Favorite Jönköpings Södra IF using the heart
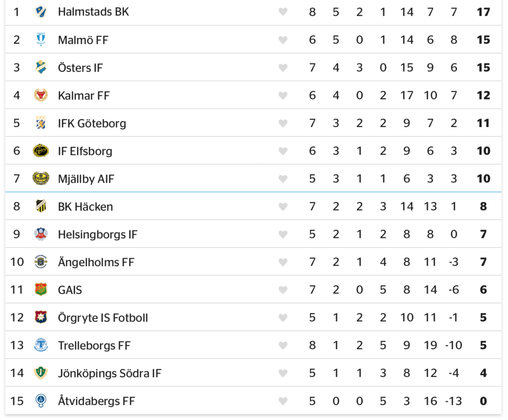This screenshot has width=508, height=420. pos(283,374)
